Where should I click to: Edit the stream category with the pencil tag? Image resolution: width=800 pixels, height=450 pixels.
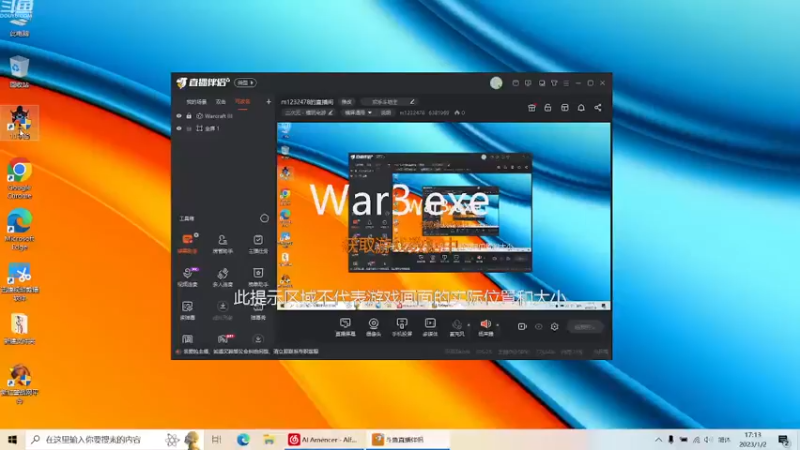click(x=309, y=113)
